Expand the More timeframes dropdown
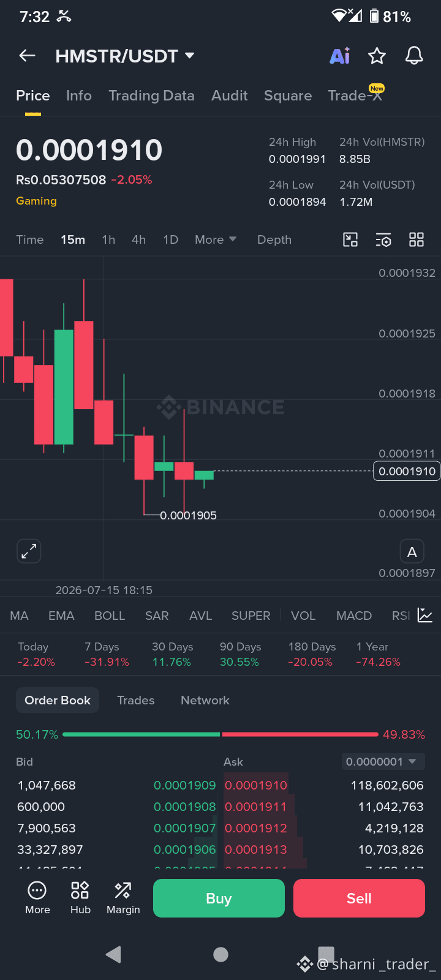This screenshot has width=441, height=980. [216, 239]
